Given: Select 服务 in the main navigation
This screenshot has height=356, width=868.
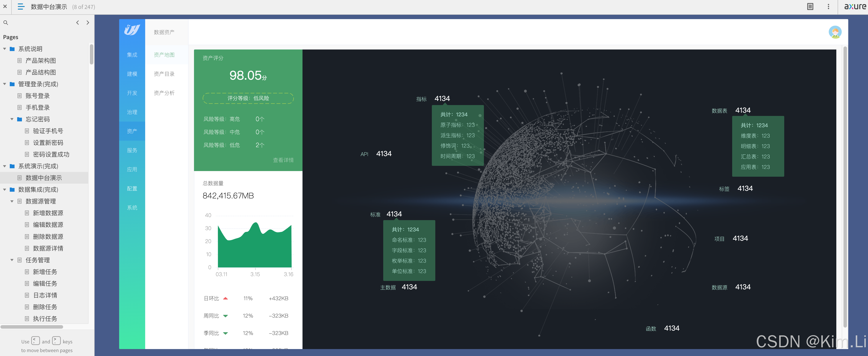Looking at the screenshot, I should [132, 150].
